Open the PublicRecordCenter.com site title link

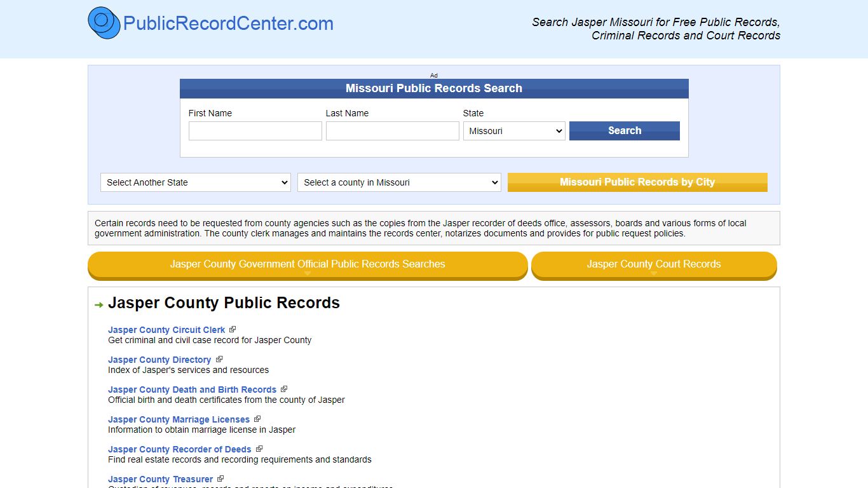228,24
